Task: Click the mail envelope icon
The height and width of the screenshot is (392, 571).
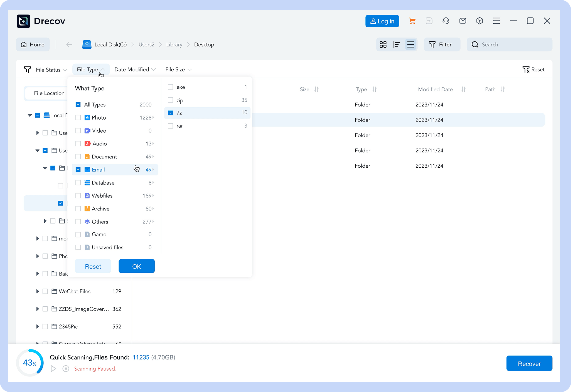Action: pyautogui.click(x=463, y=21)
